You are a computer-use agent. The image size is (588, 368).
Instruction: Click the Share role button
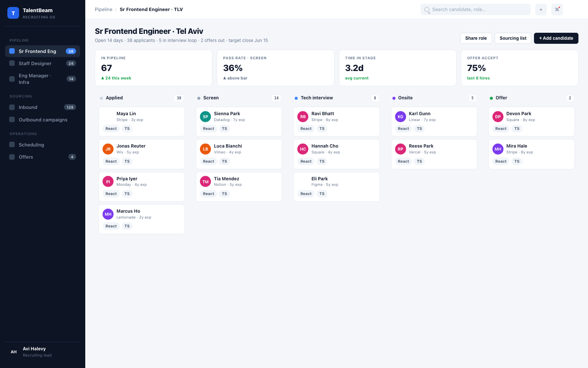point(476,38)
